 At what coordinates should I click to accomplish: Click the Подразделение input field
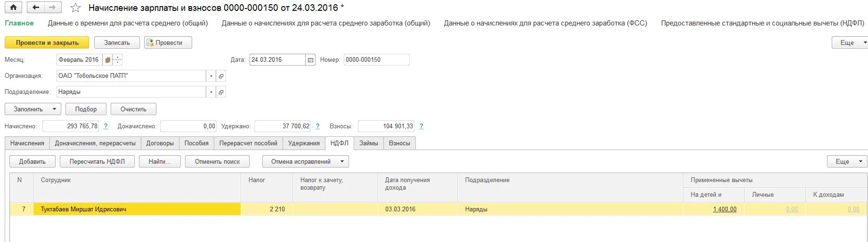(131, 92)
